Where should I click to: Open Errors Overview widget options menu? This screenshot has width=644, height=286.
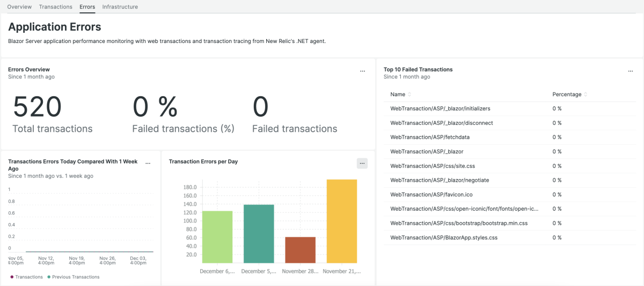[x=362, y=71]
